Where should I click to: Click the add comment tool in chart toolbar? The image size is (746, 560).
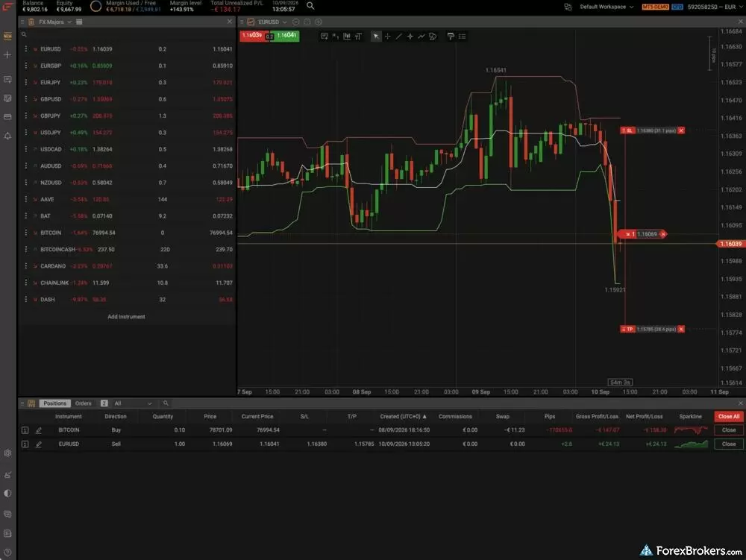coord(324,36)
